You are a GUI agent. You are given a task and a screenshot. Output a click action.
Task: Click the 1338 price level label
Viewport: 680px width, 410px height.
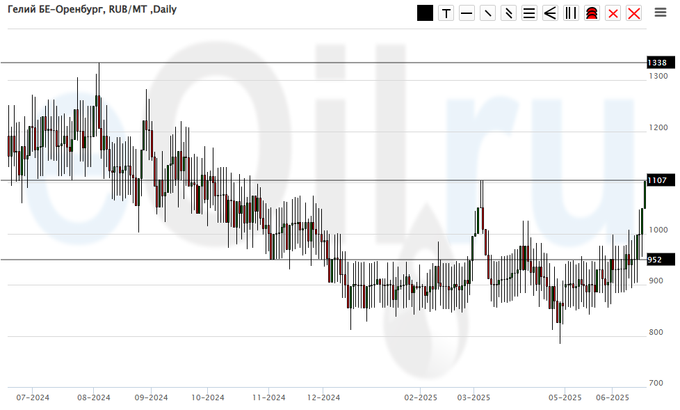coord(657,62)
